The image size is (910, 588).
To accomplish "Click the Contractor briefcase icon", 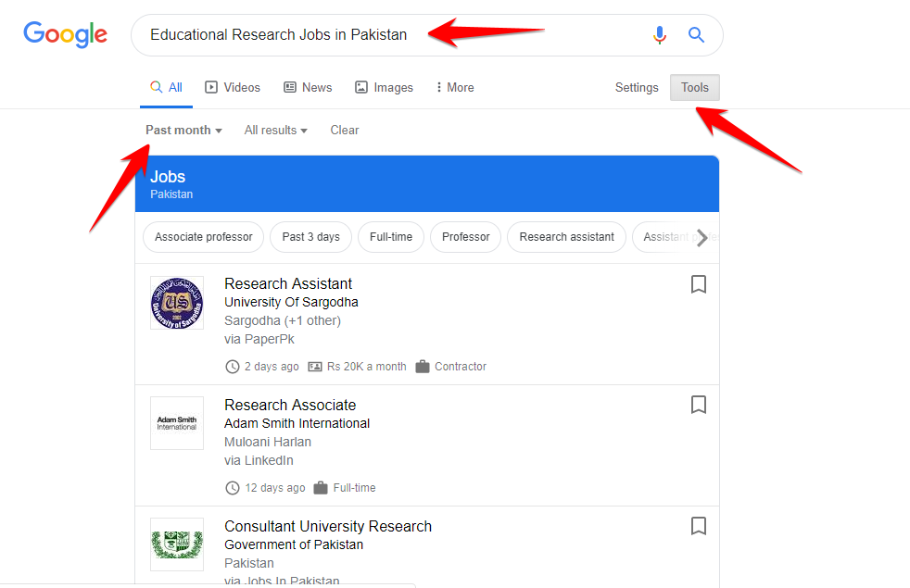I will pos(423,367).
